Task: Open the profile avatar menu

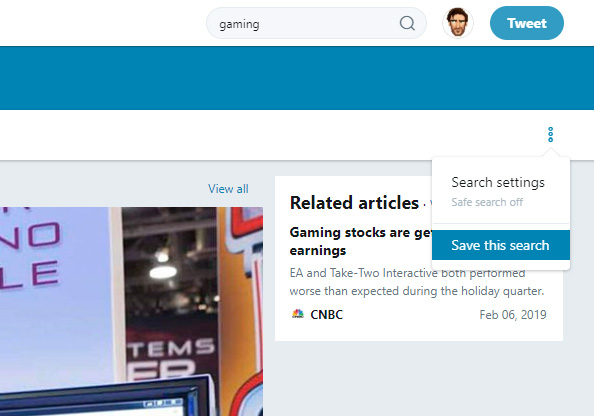Action: pos(458,23)
